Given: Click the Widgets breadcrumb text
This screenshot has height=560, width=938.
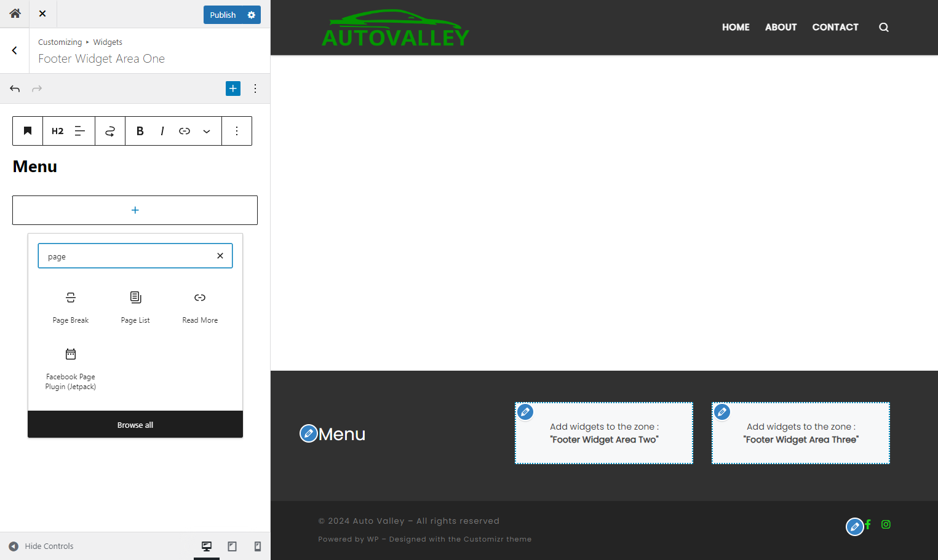Looking at the screenshot, I should 108,42.
